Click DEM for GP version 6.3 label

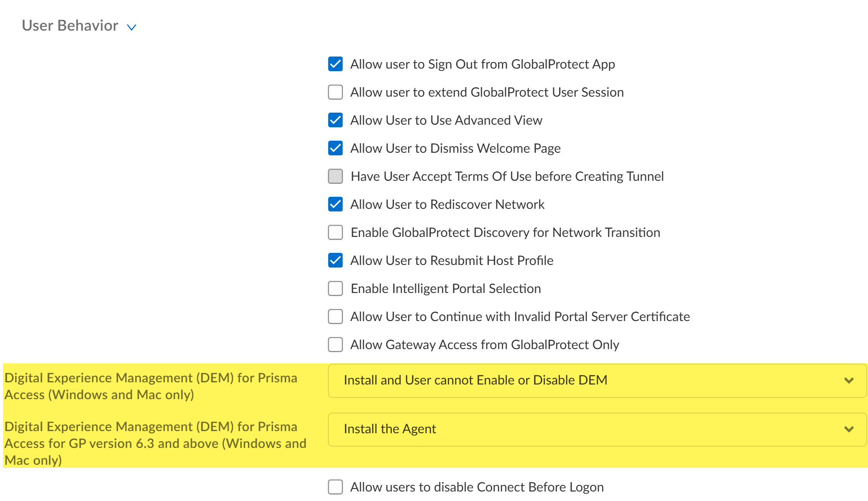click(155, 443)
